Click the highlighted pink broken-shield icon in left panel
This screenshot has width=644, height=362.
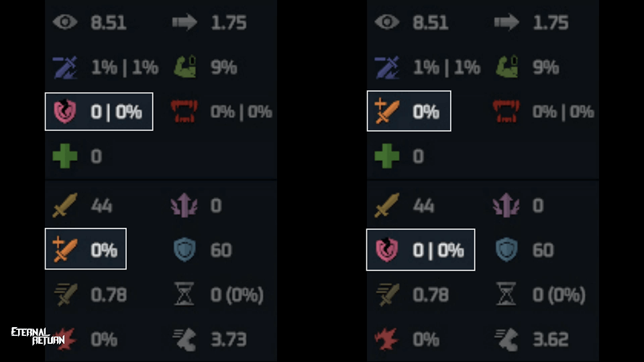[x=65, y=111]
